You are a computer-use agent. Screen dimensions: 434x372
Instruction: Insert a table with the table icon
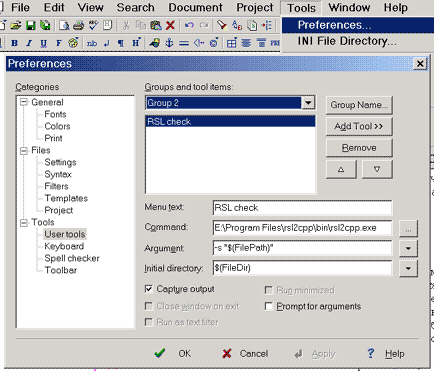pos(232,43)
